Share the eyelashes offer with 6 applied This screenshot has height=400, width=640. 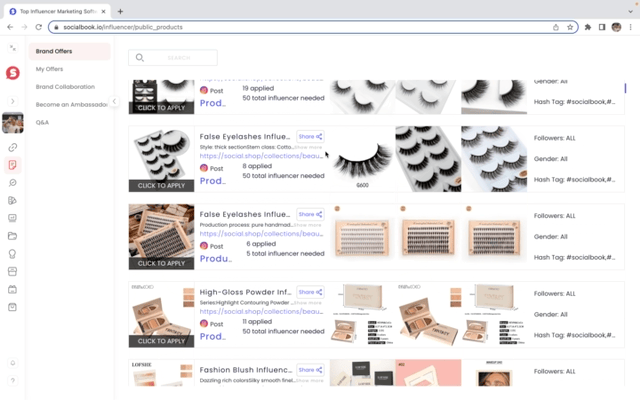(310, 214)
